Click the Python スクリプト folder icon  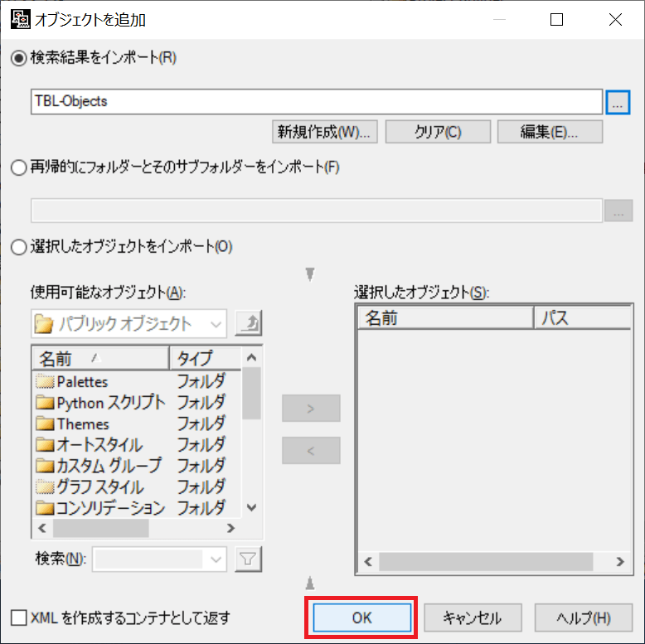45,403
